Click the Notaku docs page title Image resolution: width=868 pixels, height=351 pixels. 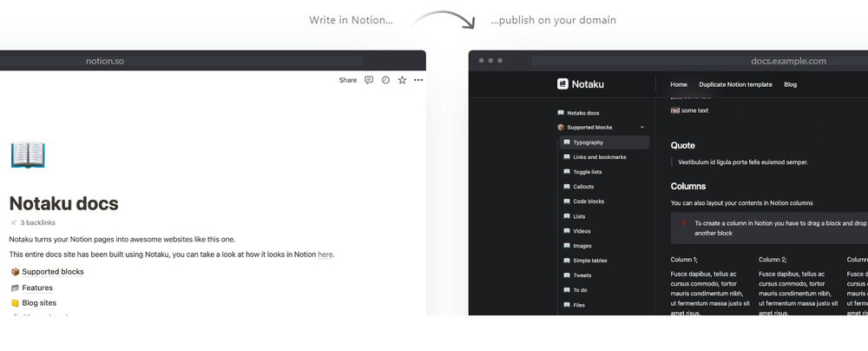tap(63, 203)
